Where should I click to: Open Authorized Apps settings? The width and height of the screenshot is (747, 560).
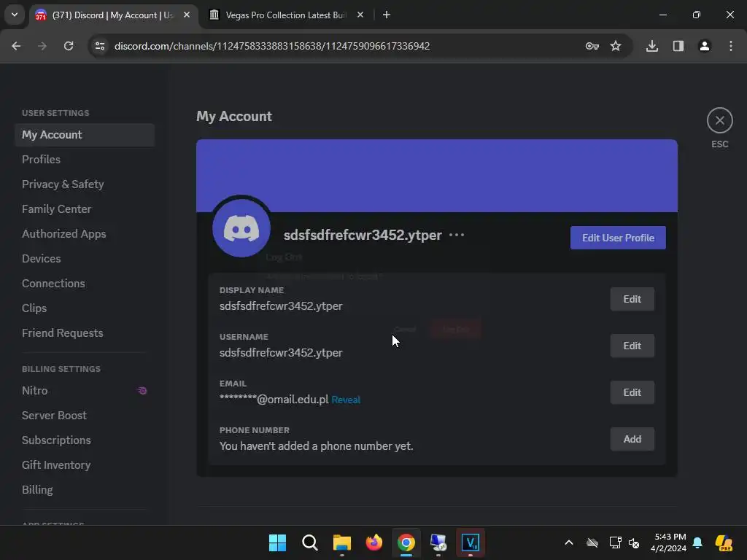click(85, 234)
